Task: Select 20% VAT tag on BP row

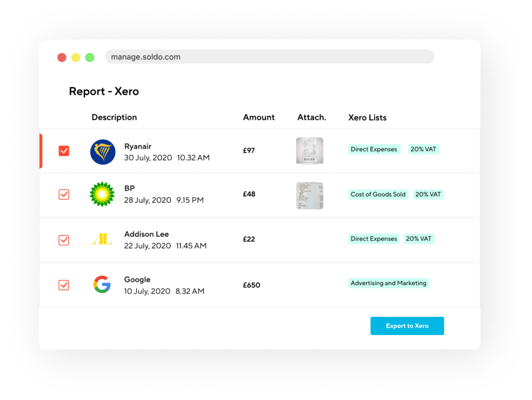Action: (x=428, y=194)
